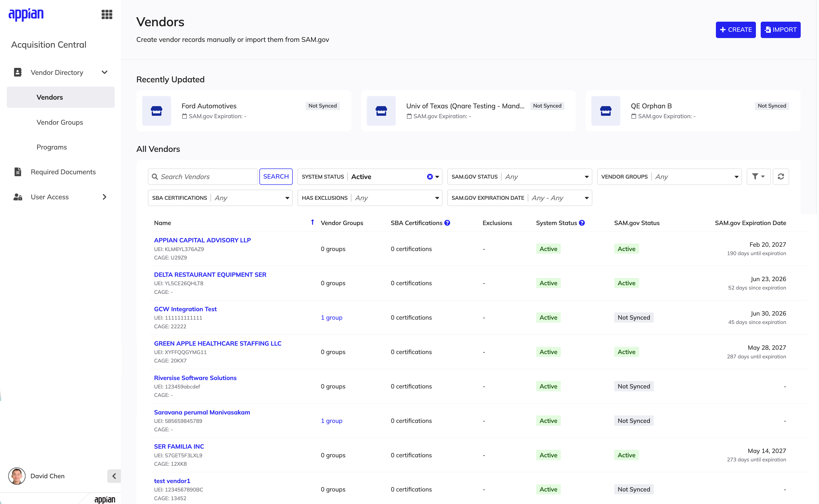Click the 1 group link for Saravana perumal
The width and height of the screenshot is (819, 504).
pos(332,421)
